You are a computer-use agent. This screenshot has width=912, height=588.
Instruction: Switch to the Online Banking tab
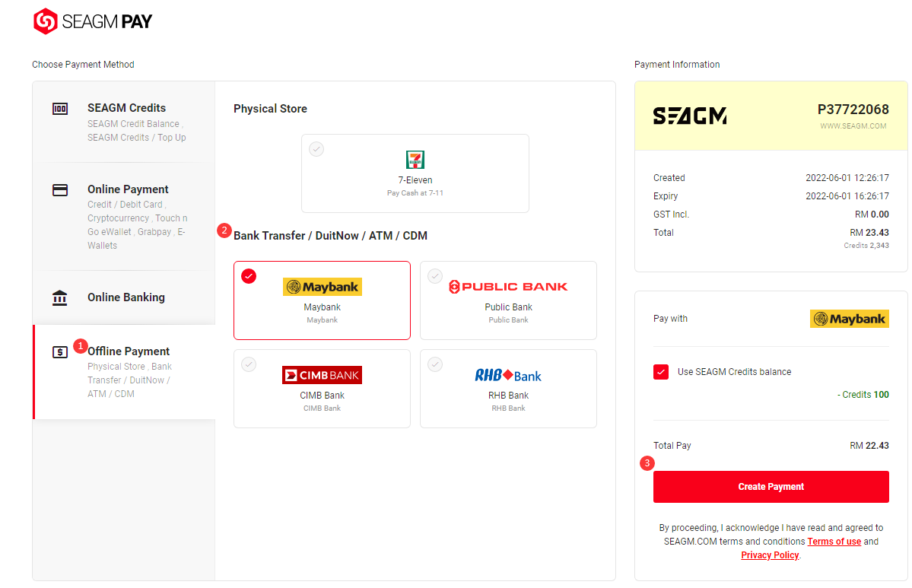coord(124,297)
